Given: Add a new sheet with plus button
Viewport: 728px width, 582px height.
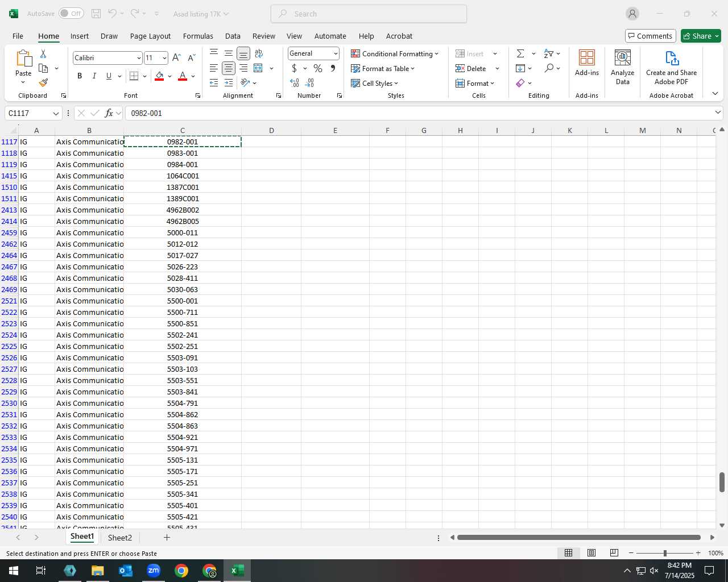Looking at the screenshot, I should [167, 537].
